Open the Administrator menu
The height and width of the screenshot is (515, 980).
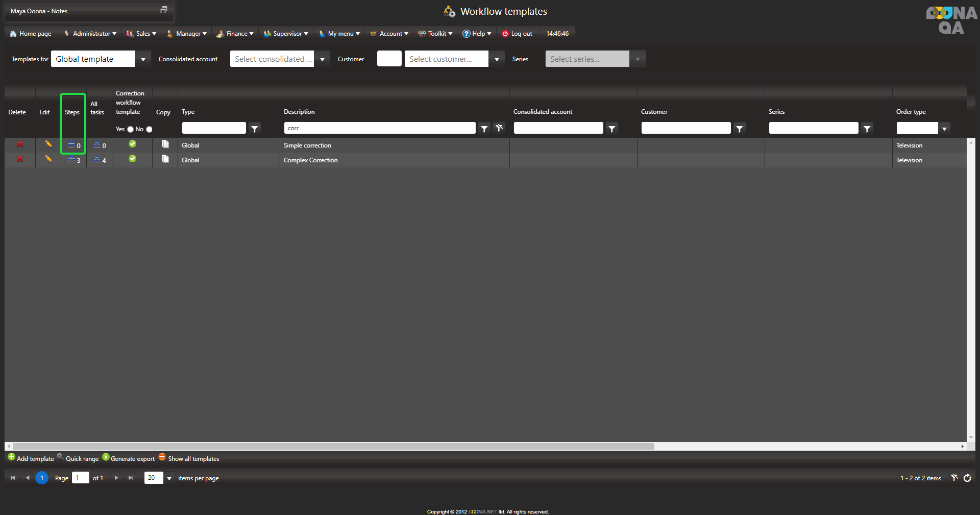click(x=91, y=34)
